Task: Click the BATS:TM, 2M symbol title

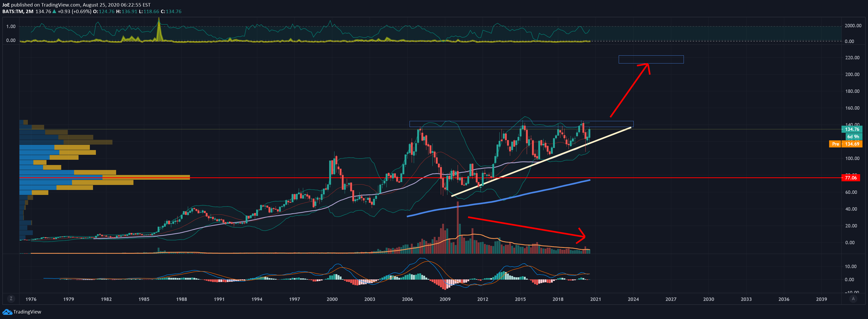Action: [x=18, y=12]
